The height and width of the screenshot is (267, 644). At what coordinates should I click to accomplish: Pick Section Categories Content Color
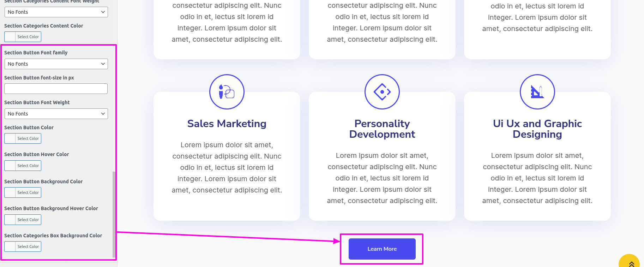[x=23, y=37]
